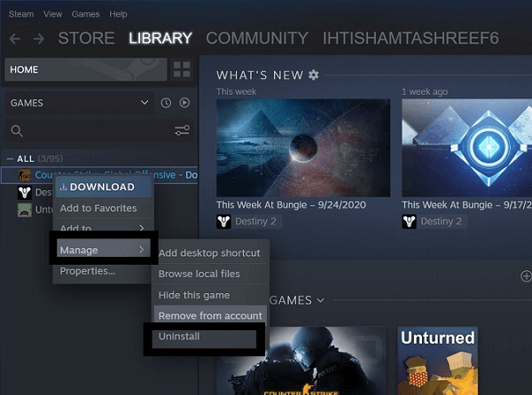
Task: Open advanced filter sliders icon
Action: tap(182, 130)
